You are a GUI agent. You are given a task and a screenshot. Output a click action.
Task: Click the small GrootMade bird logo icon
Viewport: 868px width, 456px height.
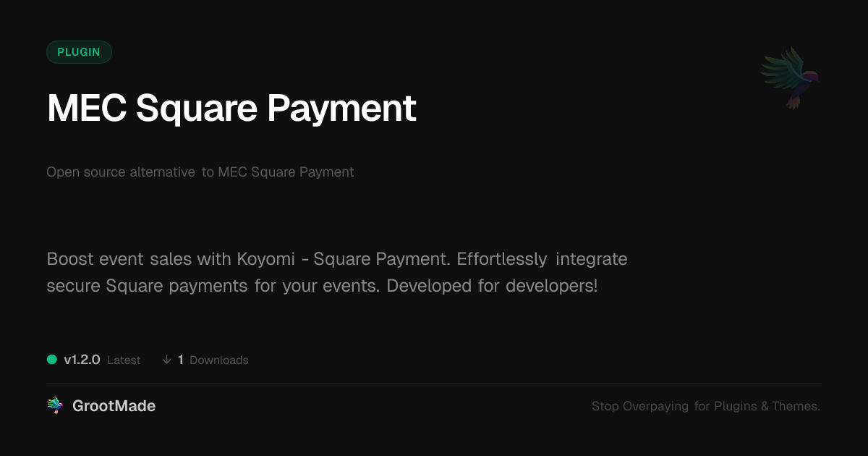pos(55,406)
